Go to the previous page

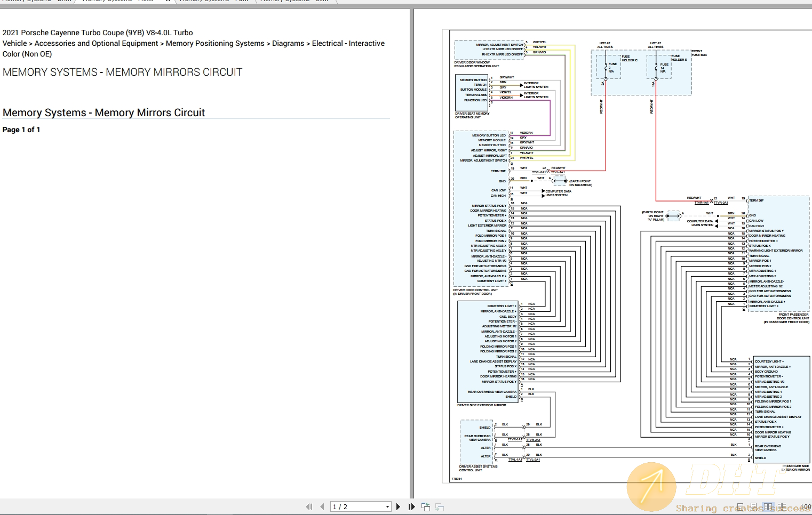(322, 506)
